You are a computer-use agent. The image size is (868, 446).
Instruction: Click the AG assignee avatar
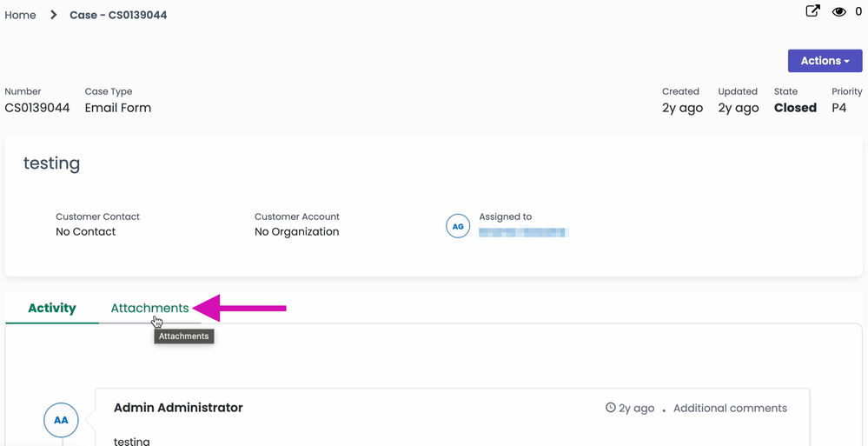(x=458, y=226)
